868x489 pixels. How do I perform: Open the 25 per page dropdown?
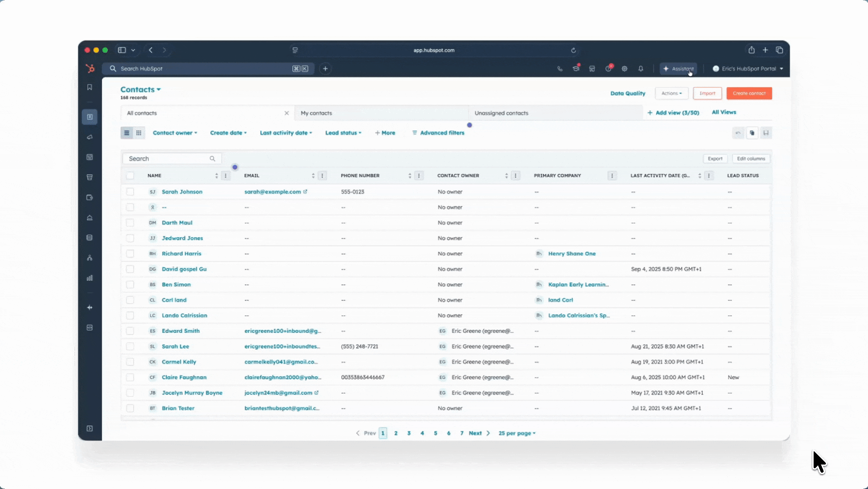point(517,433)
